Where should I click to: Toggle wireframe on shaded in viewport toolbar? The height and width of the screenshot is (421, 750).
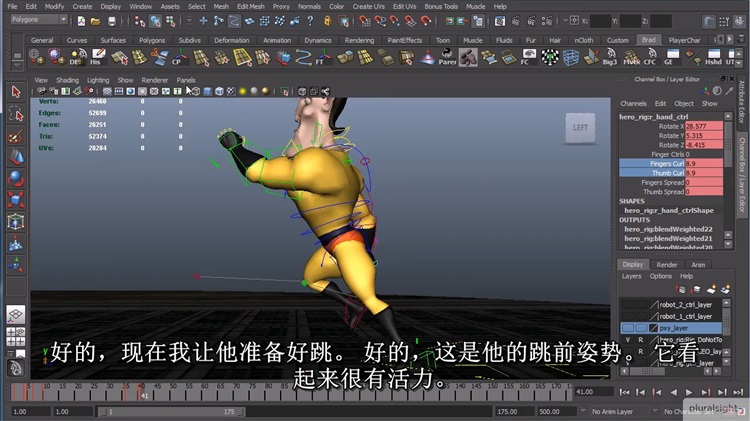(219, 91)
